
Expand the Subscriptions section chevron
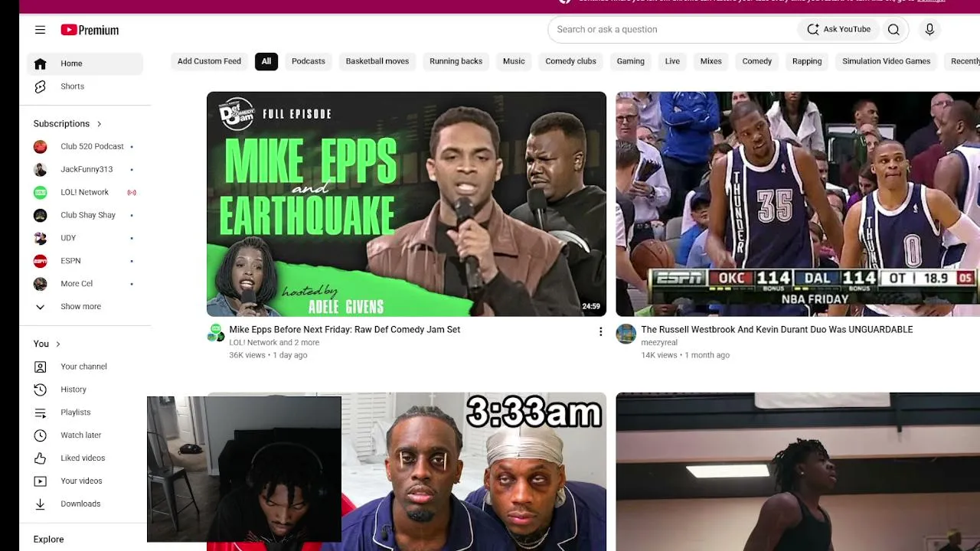99,124
